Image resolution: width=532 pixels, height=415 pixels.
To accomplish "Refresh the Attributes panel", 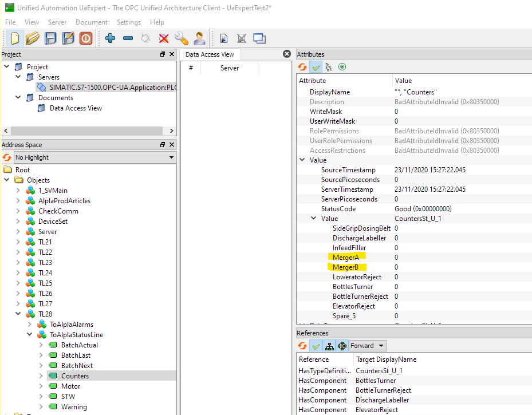I will [x=302, y=67].
